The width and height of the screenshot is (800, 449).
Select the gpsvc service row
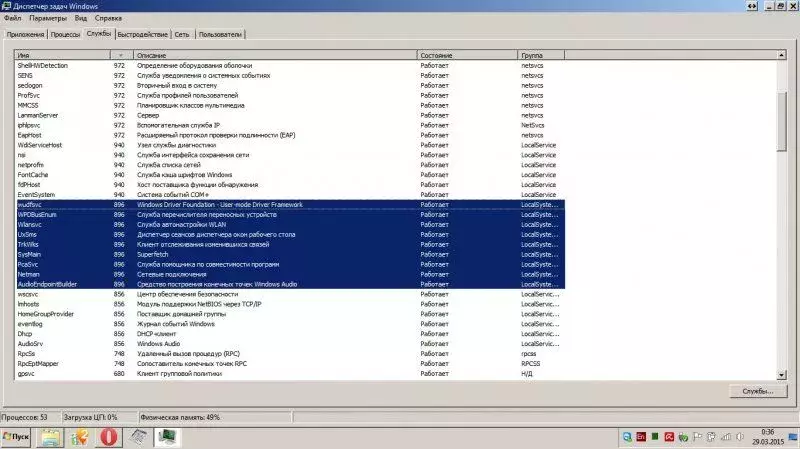[x=290, y=374]
